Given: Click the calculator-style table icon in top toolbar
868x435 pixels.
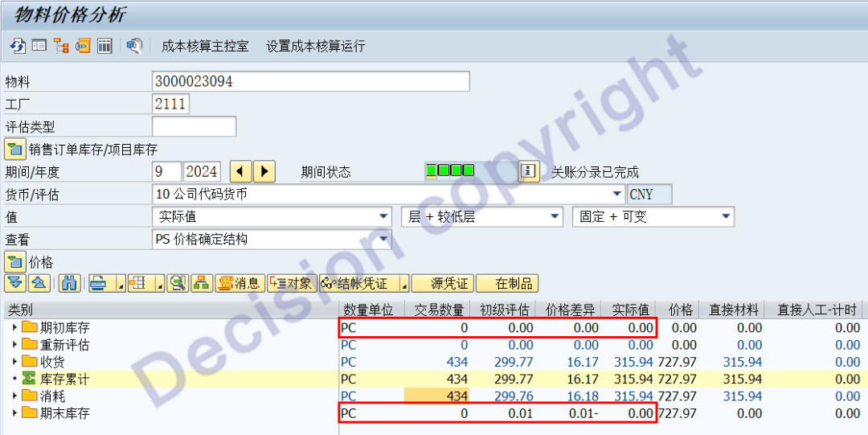Looking at the screenshot, I should pyautogui.click(x=104, y=46).
